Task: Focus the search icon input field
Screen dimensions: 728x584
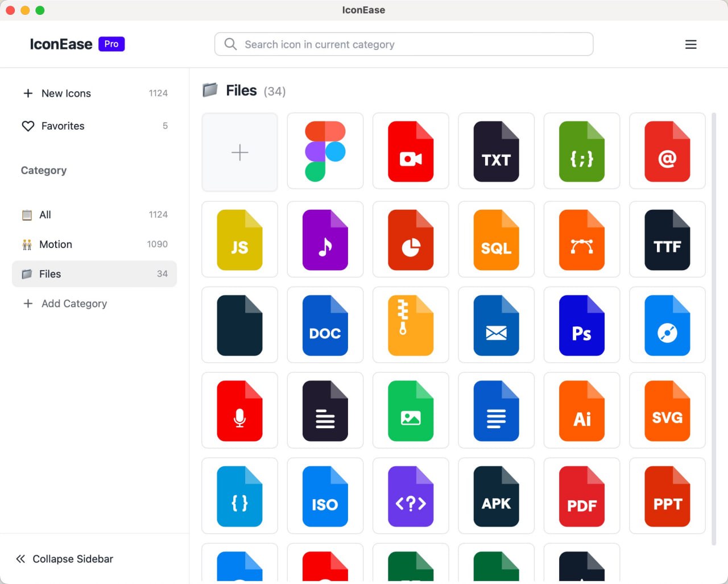Action: click(409, 44)
